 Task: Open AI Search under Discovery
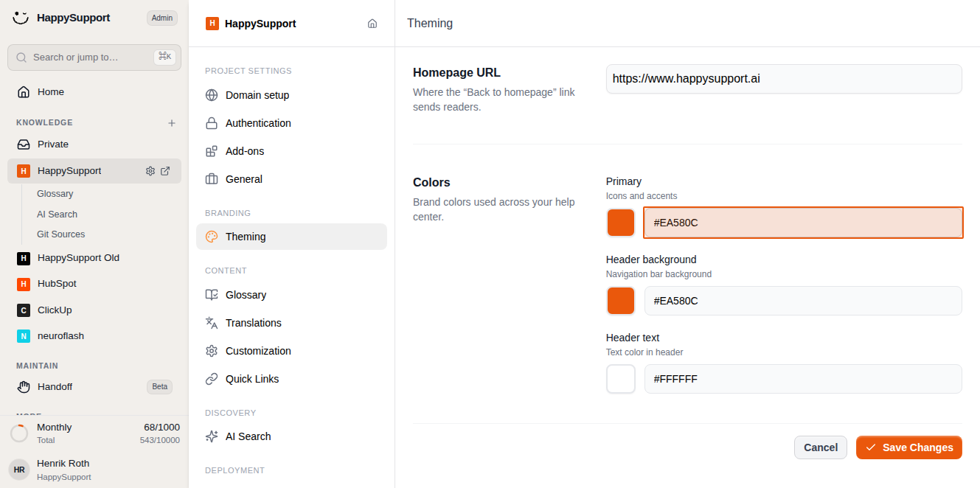pyautogui.click(x=291, y=436)
